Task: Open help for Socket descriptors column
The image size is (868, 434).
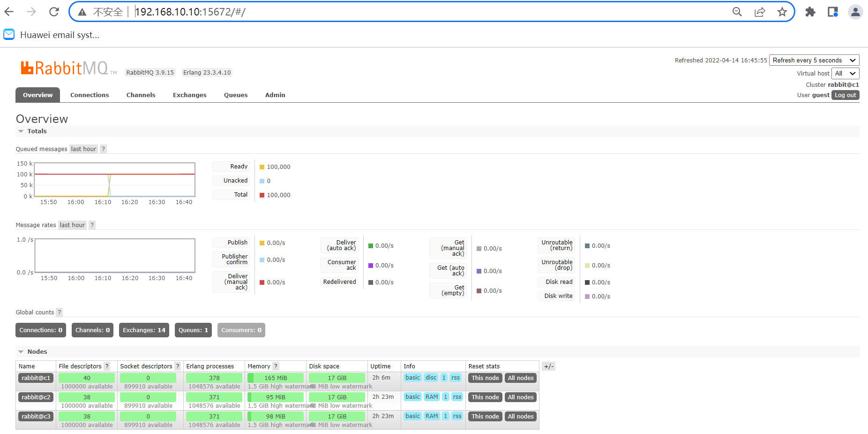Action: pyautogui.click(x=178, y=366)
